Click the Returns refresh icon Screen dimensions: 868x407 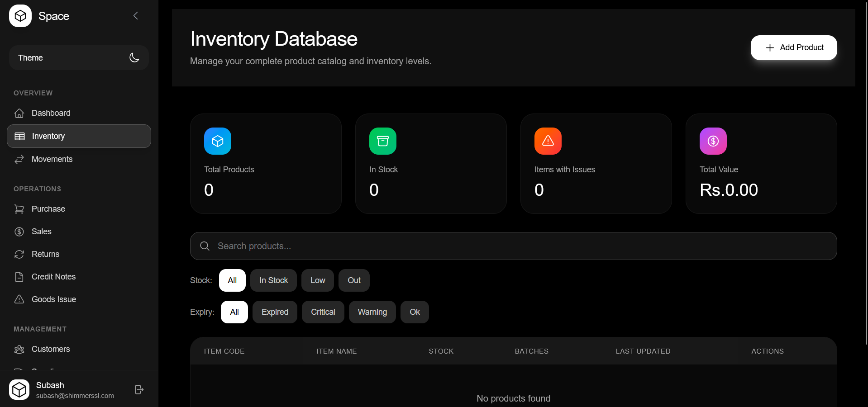pos(19,254)
